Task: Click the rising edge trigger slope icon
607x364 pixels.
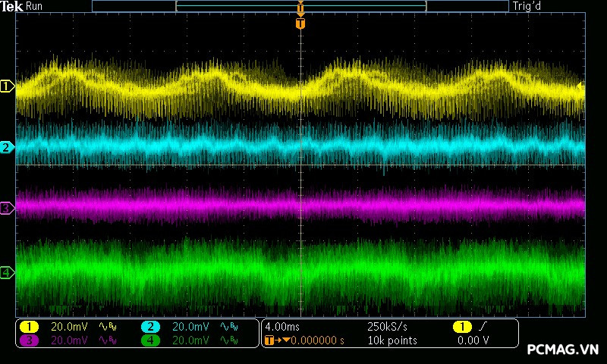Action: [x=481, y=327]
